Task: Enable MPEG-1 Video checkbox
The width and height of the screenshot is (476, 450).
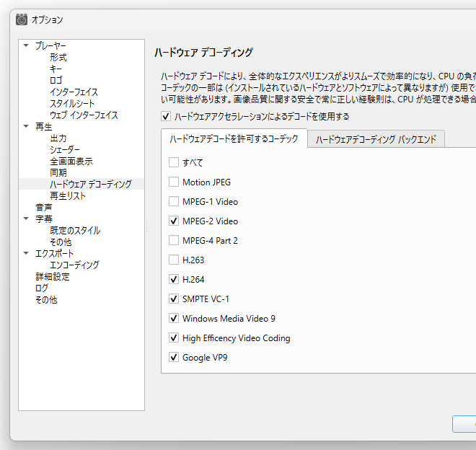Action: [x=174, y=201]
